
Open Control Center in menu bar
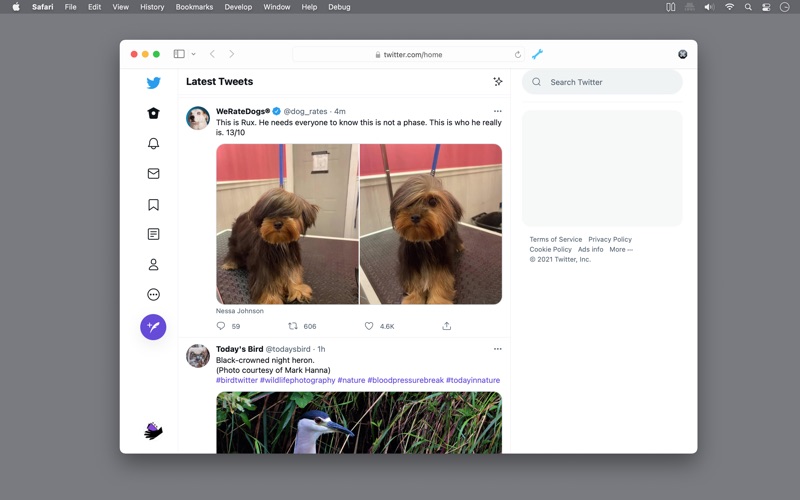coord(766,7)
